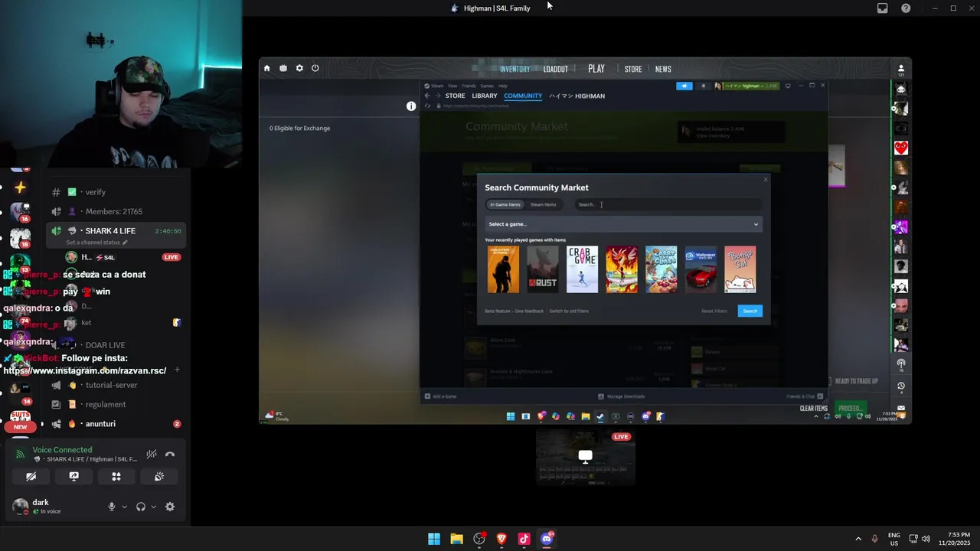Viewport: 980px width, 551px height.
Task: Click CS2 power quit icon
Action: click(x=315, y=68)
